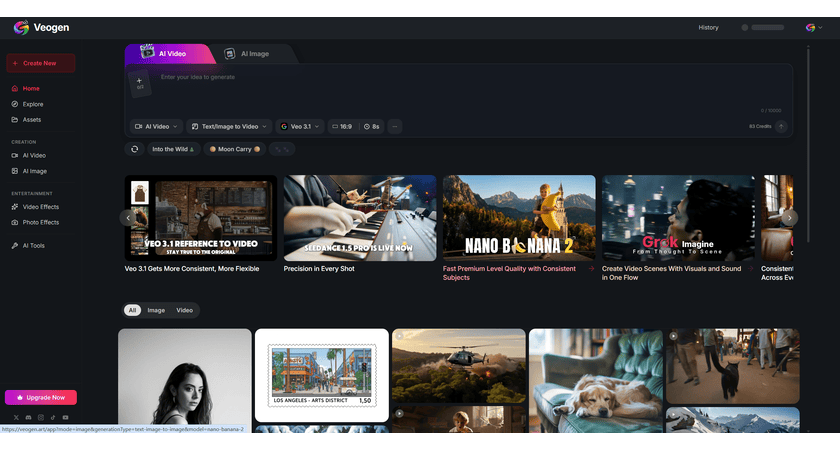Open the Instagram social icon

click(41, 417)
